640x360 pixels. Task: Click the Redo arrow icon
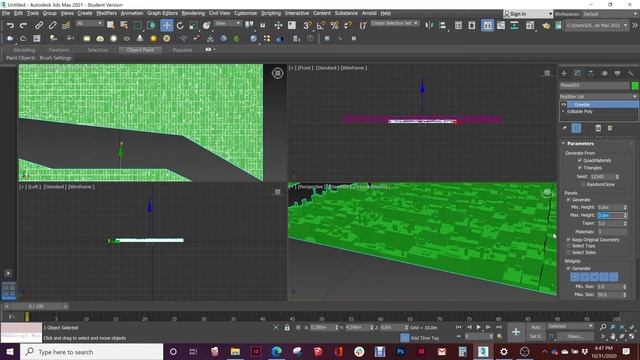click(x=23, y=25)
